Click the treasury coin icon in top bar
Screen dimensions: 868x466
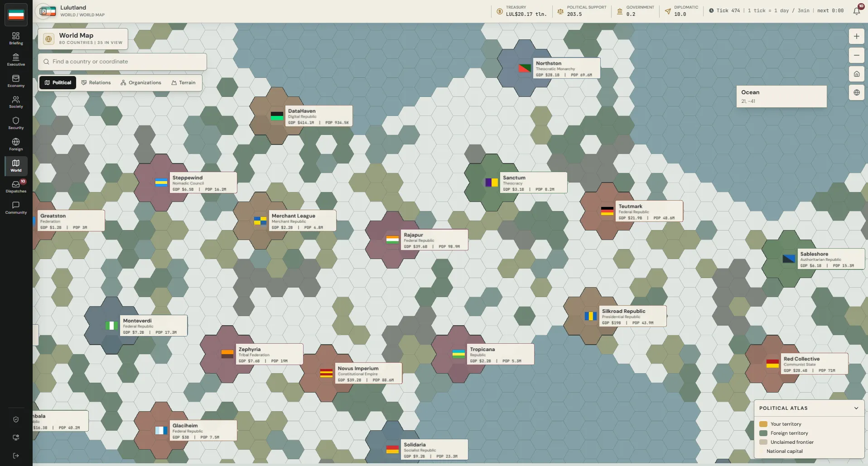pos(500,11)
